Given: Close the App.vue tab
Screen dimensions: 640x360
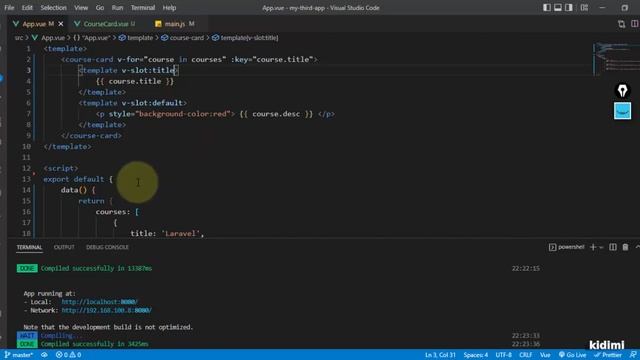Looking at the screenshot, I should point(61,24).
